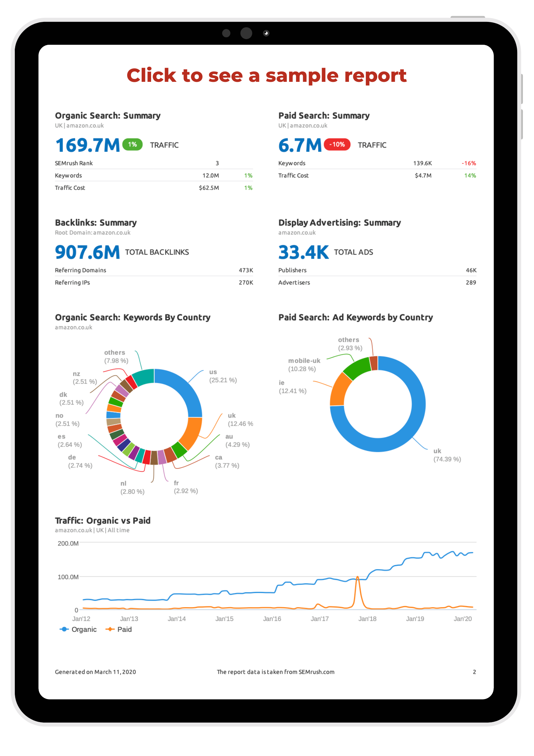
Task: Click the 'Click to see a sample report' heading
Action: [x=266, y=75]
